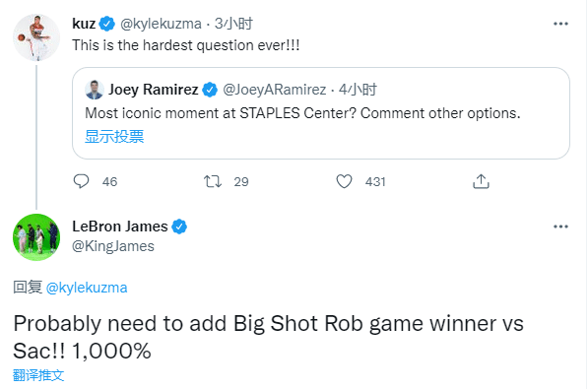
Task: Open the share icon on kuz's tweet
Action: [481, 181]
